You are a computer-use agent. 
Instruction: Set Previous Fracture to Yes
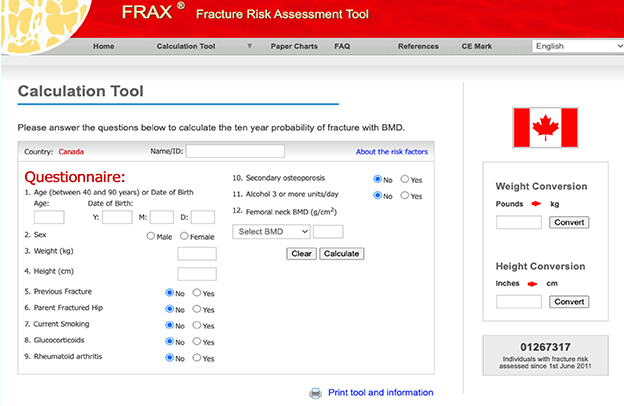coord(197,293)
